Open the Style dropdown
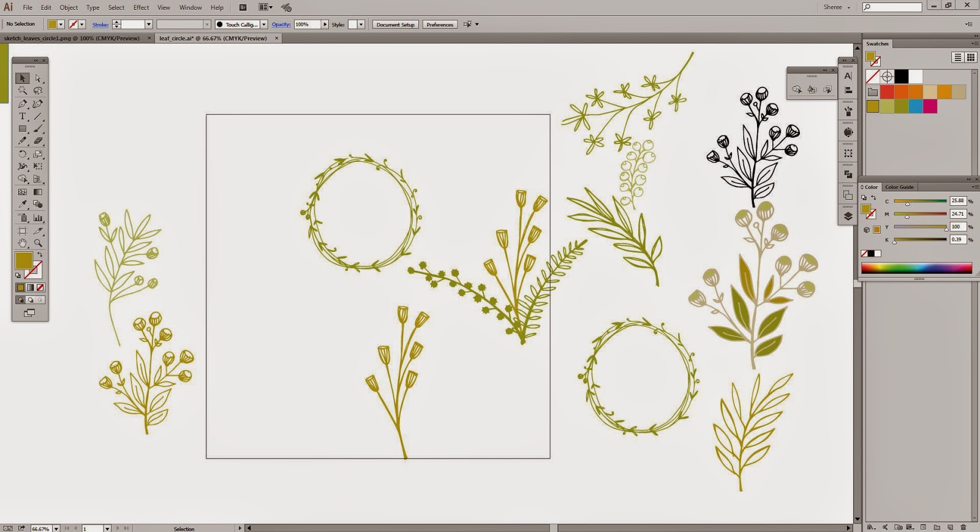 361,25
